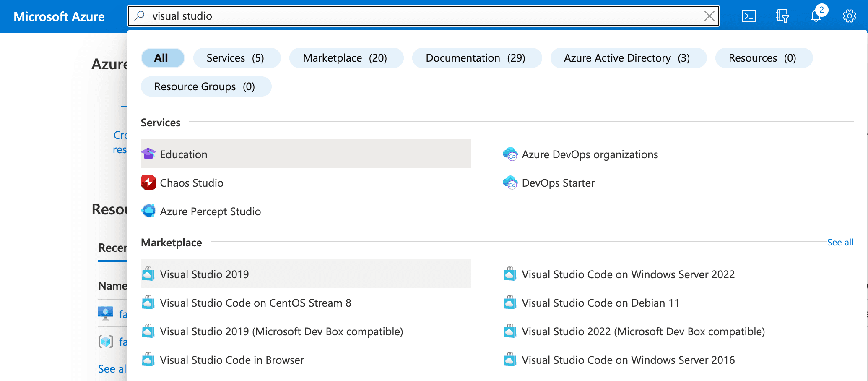Click the icon for VS Code on Windows Server 2016
The image size is (868, 381).
(x=510, y=360)
